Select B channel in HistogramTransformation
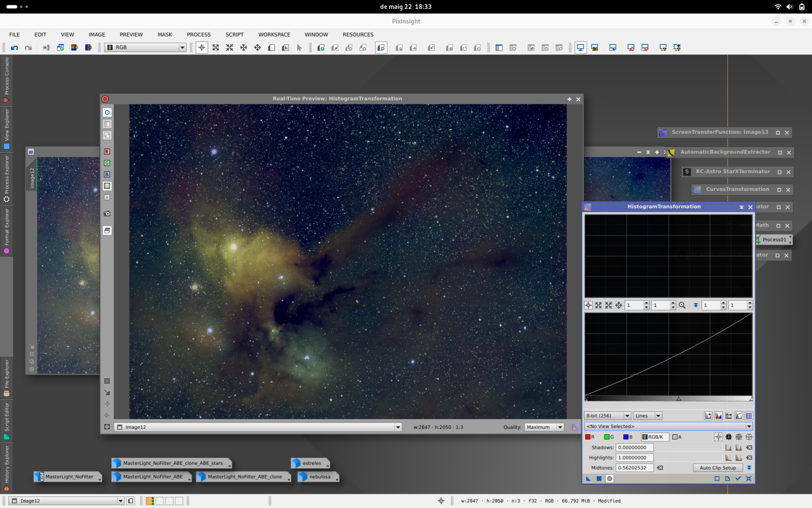This screenshot has height=508, width=812. (x=628, y=437)
